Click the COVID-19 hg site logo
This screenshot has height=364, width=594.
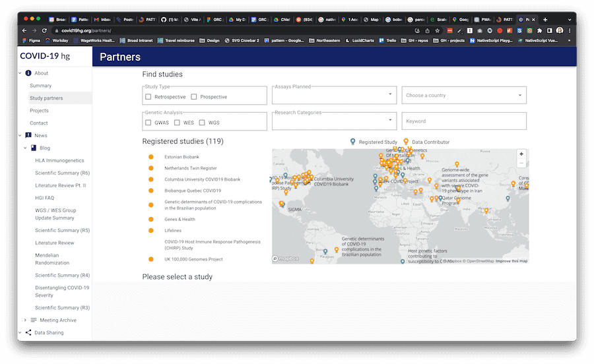point(45,56)
